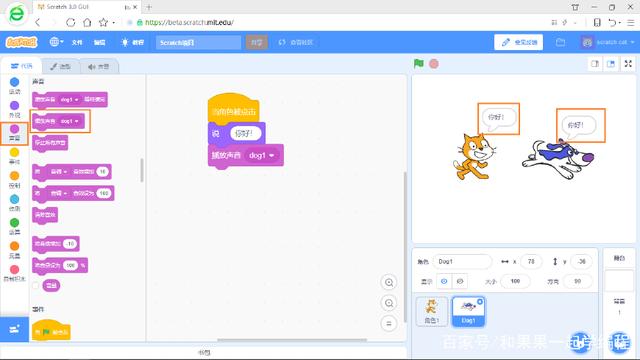Image resolution: width=640 pixels, height=360 pixels.
Task: Select the cat sprite thumbnail
Action: tap(432, 311)
